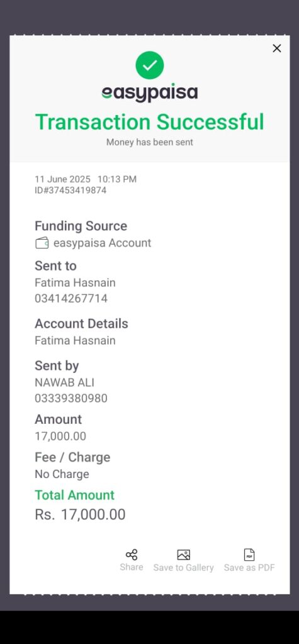299x644 pixels.
Task: Tap the Share icon
Action: tap(132, 555)
